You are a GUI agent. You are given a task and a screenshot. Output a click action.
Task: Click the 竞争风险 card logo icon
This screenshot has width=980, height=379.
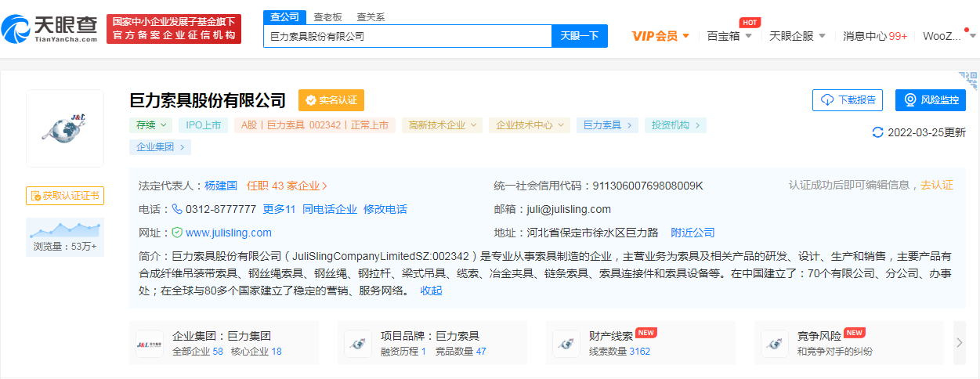pos(775,344)
